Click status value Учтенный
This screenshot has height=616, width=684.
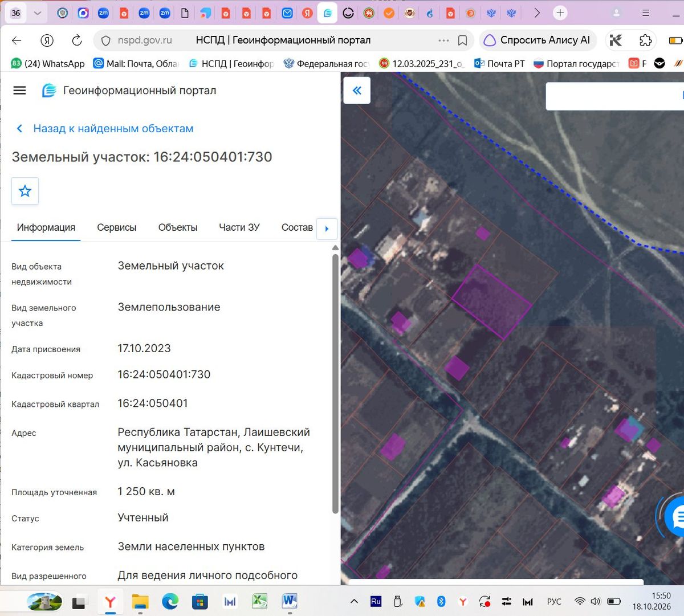click(x=143, y=517)
